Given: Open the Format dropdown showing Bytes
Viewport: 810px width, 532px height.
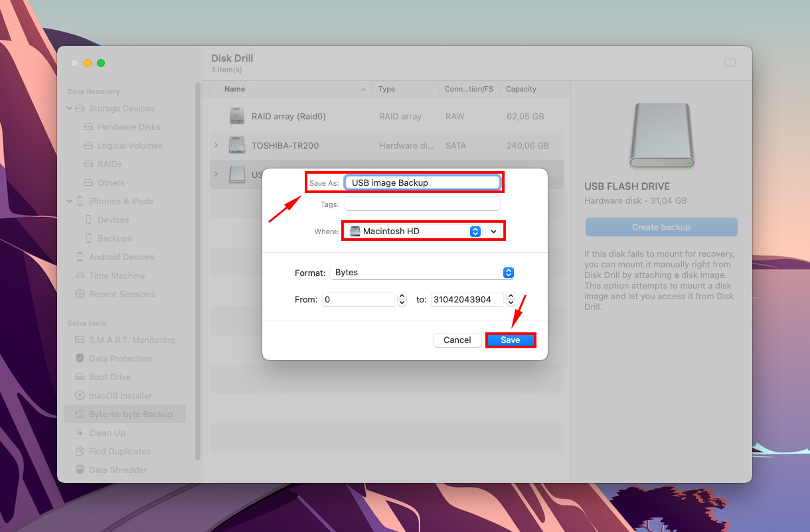Looking at the screenshot, I should click(508, 272).
